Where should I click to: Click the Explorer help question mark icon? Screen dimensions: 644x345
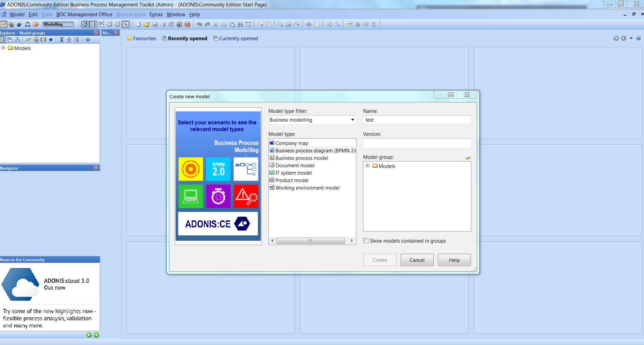pos(88,40)
